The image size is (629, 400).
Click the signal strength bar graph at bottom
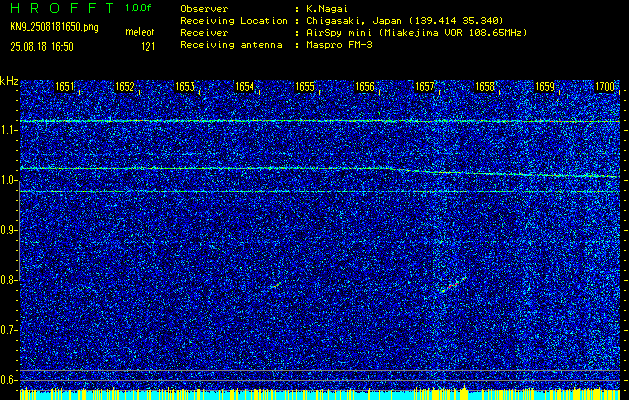pyautogui.click(x=320, y=394)
